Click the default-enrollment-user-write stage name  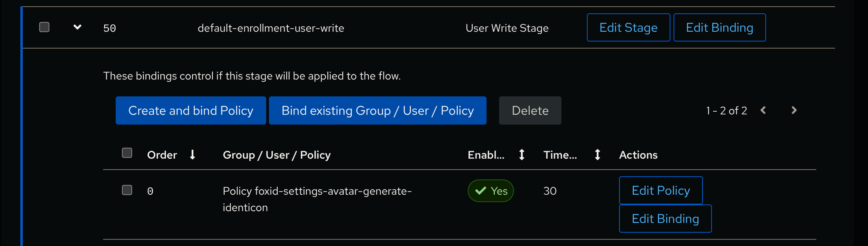(x=271, y=28)
